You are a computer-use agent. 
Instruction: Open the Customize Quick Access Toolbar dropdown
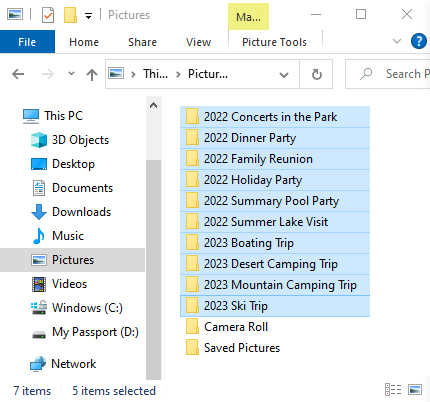tap(88, 16)
